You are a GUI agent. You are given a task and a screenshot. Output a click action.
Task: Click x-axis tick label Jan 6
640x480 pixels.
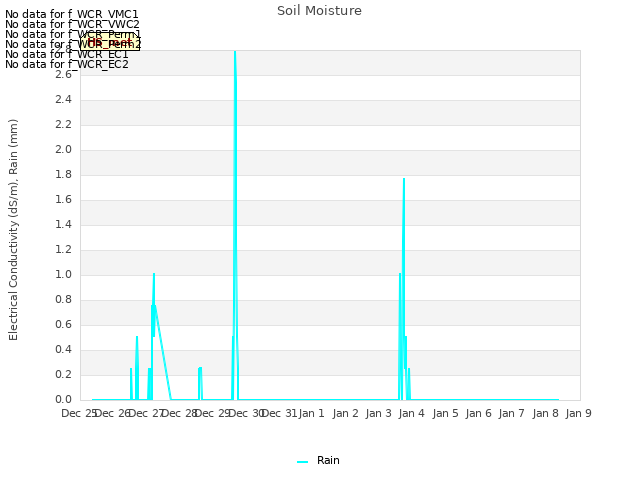click(x=478, y=413)
